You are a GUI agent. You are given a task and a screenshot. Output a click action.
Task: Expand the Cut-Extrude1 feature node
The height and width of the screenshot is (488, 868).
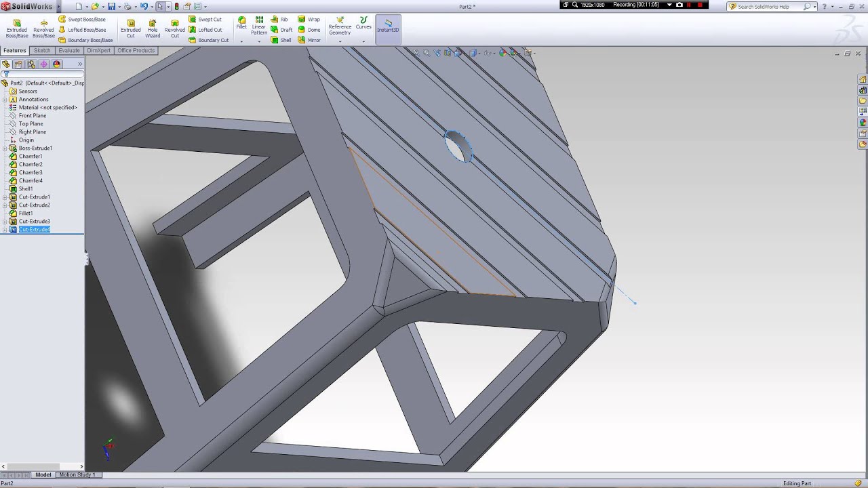pos(5,197)
